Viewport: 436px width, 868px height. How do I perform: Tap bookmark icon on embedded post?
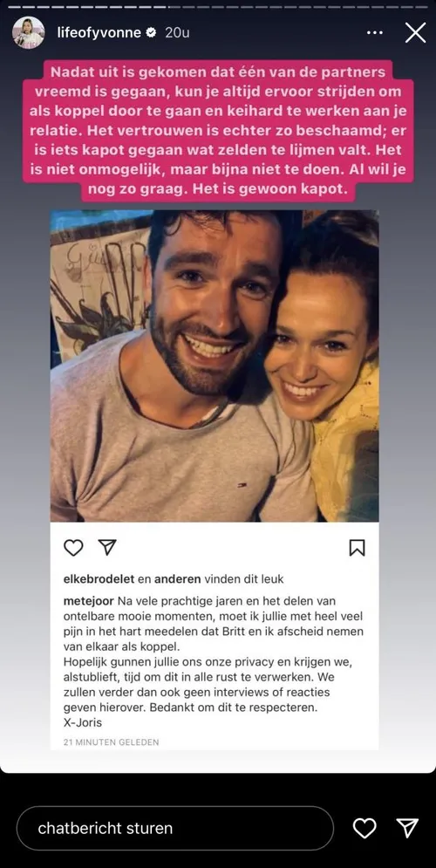point(357,548)
